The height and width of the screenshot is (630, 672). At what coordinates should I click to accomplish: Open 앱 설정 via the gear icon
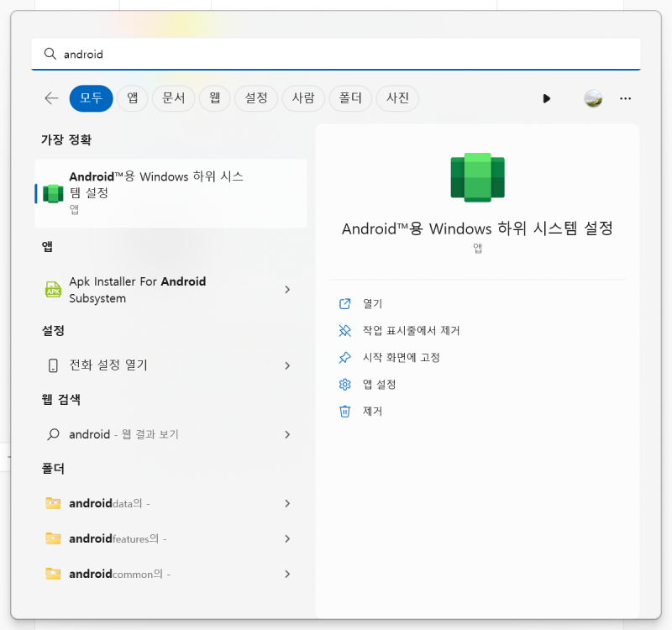[x=345, y=384]
